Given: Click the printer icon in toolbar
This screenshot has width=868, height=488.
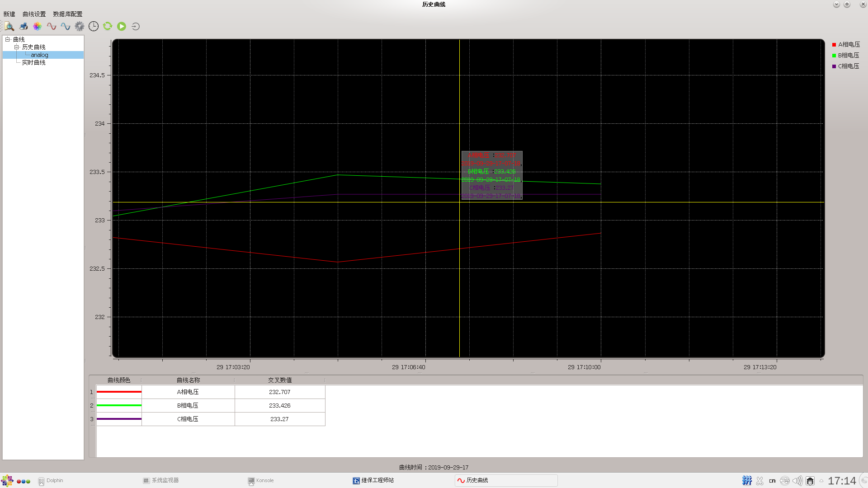Looking at the screenshot, I should click(x=24, y=26).
